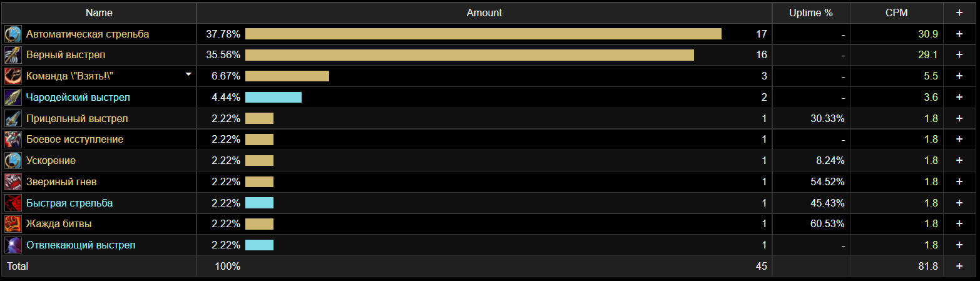Click the Автоматическая стрельба spell icon

13,34
